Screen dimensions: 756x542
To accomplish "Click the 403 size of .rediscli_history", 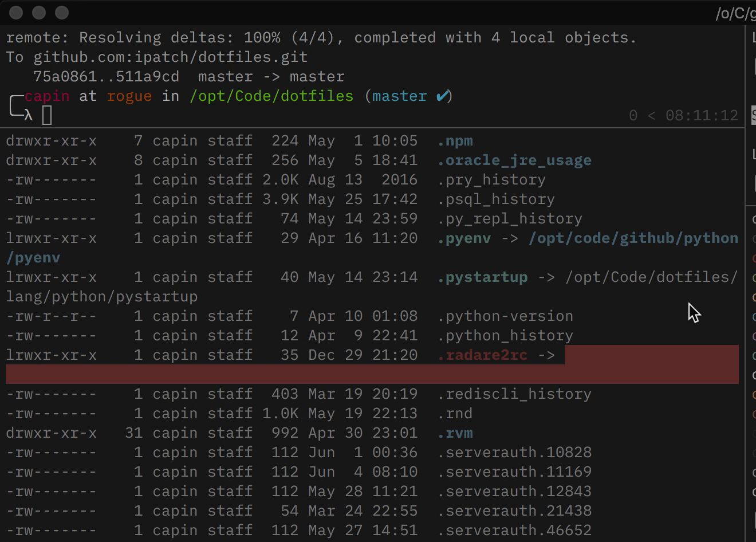I will [x=285, y=394].
